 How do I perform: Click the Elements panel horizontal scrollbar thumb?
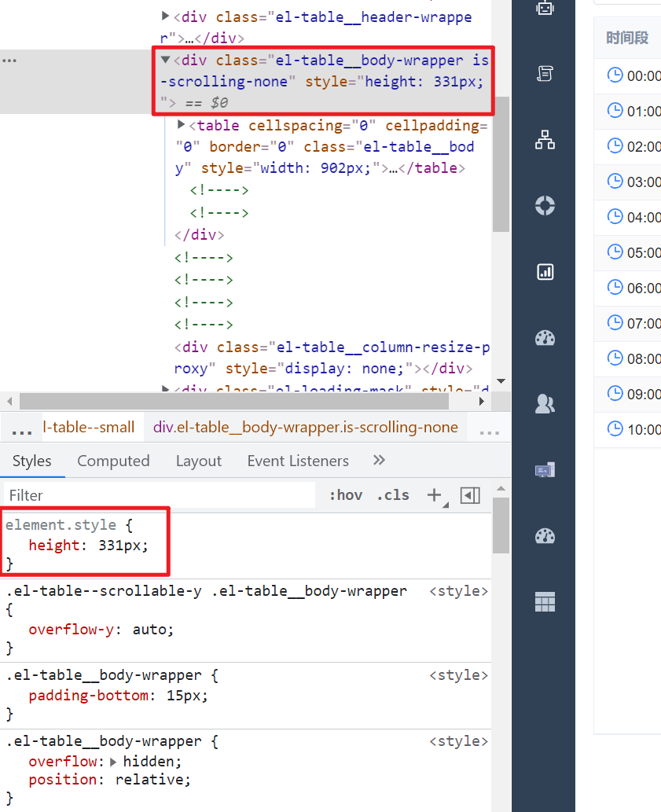coord(234,402)
